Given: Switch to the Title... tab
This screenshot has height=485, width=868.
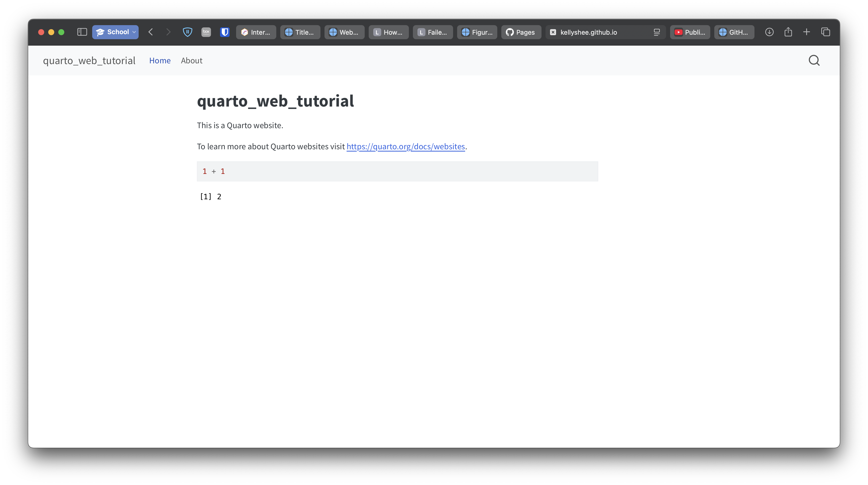Looking at the screenshot, I should [x=300, y=32].
